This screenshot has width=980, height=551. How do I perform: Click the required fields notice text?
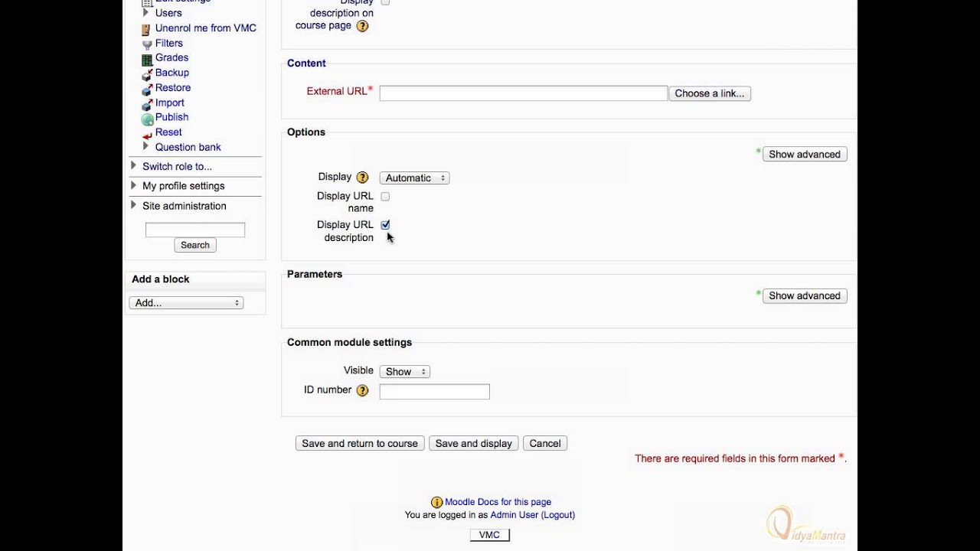(x=740, y=458)
